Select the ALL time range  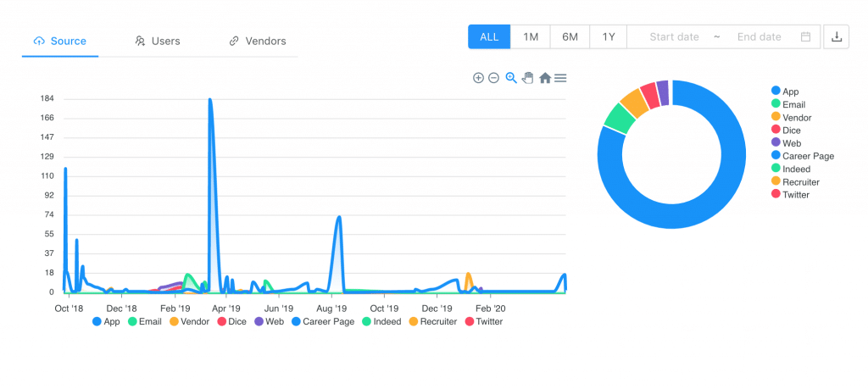tap(489, 37)
